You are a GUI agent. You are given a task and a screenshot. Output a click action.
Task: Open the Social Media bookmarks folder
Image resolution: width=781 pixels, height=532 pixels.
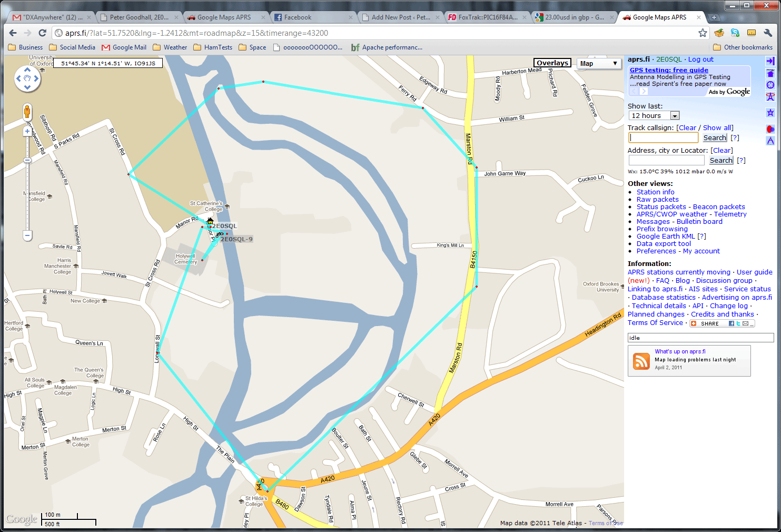pos(72,47)
